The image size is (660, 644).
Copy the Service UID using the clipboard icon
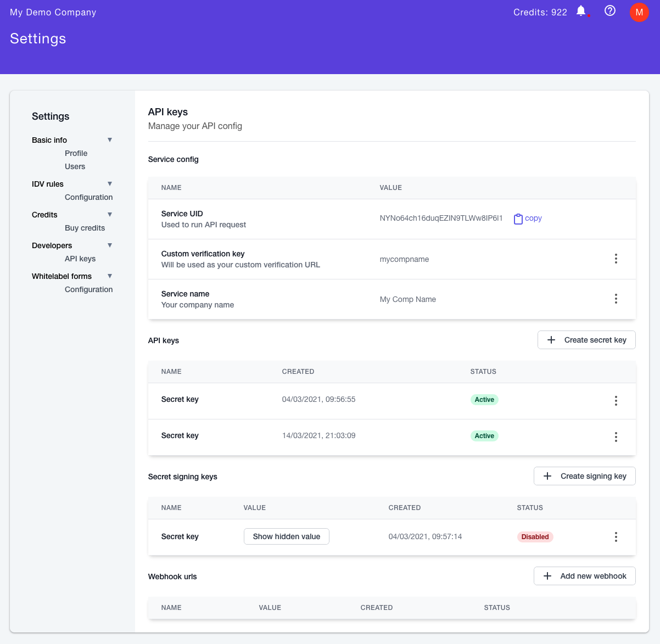coord(517,218)
